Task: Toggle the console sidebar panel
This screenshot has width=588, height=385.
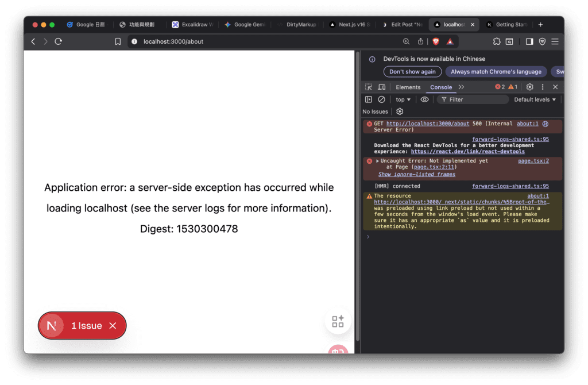Action: (369, 99)
